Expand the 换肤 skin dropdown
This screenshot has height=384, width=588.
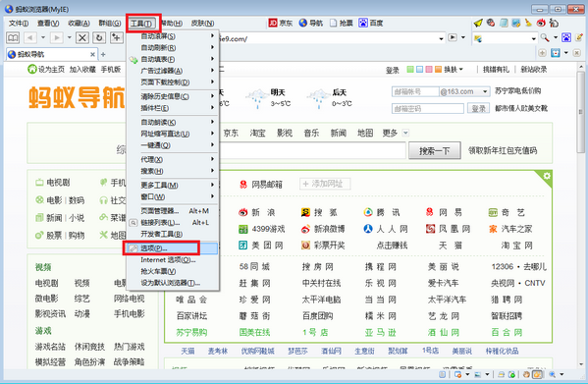point(454,70)
